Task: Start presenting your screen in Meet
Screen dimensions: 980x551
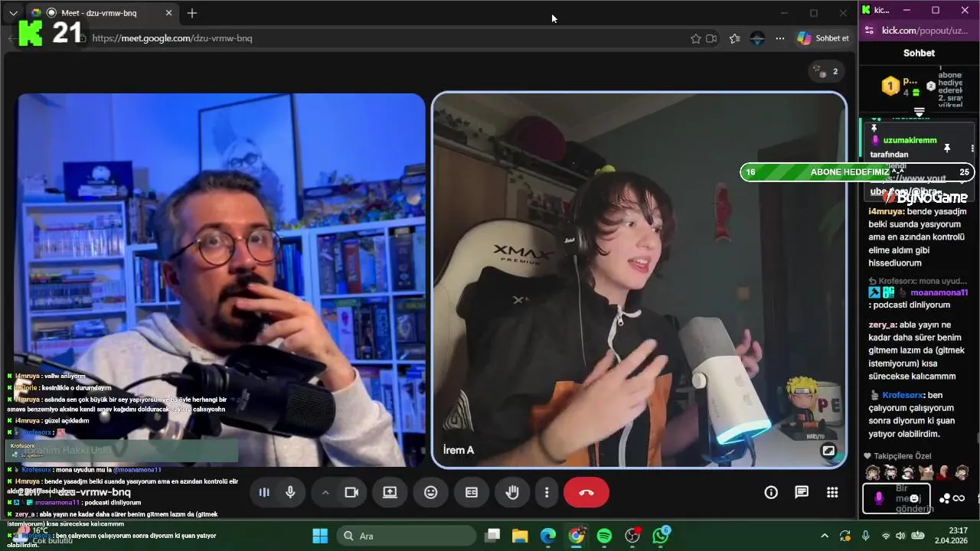Action: point(390,492)
